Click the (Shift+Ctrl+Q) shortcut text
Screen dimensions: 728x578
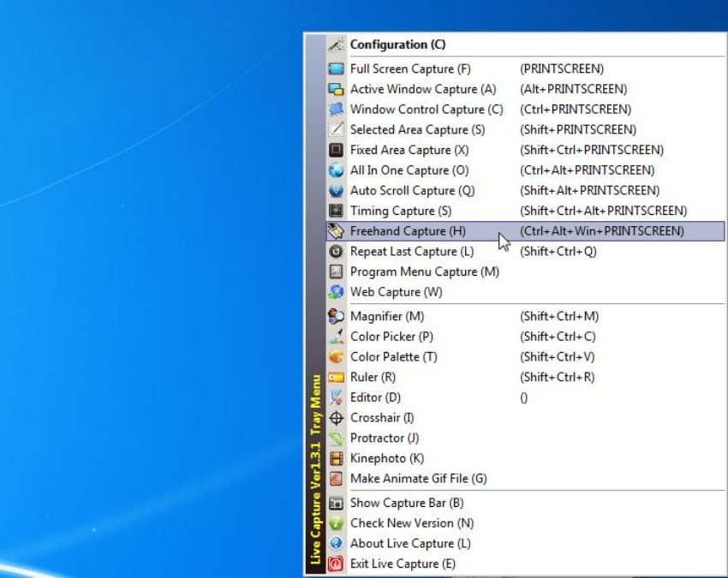coord(558,252)
